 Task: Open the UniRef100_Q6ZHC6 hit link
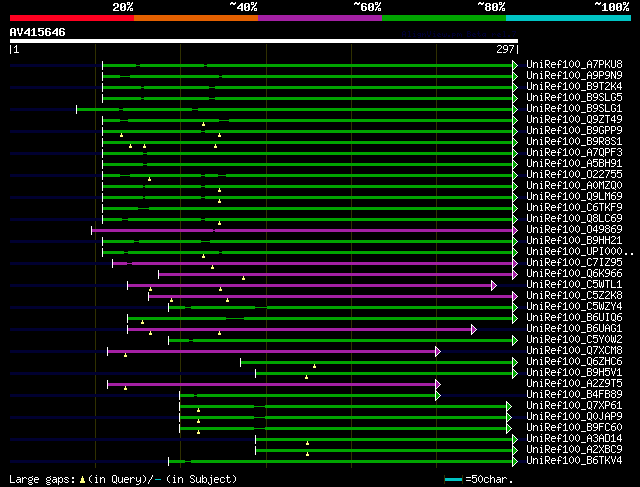[574, 362]
